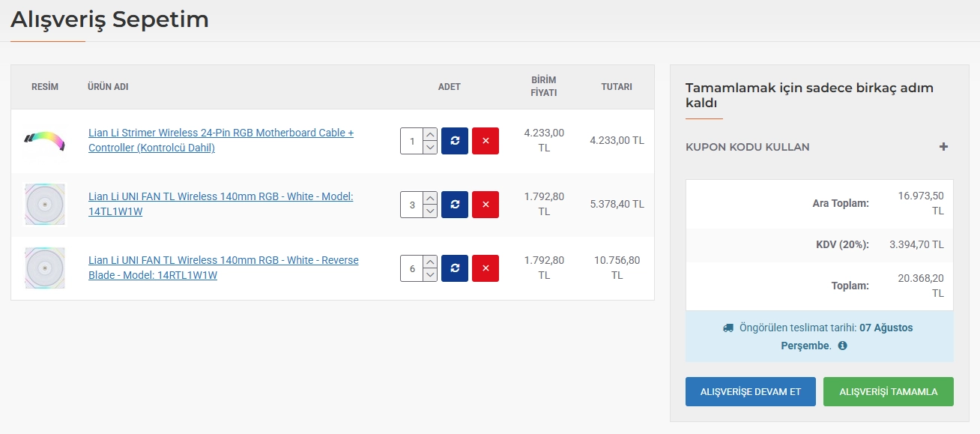Viewport: 980px width, 434px height.
Task: Click quantity field showing 6
Action: [x=412, y=268]
